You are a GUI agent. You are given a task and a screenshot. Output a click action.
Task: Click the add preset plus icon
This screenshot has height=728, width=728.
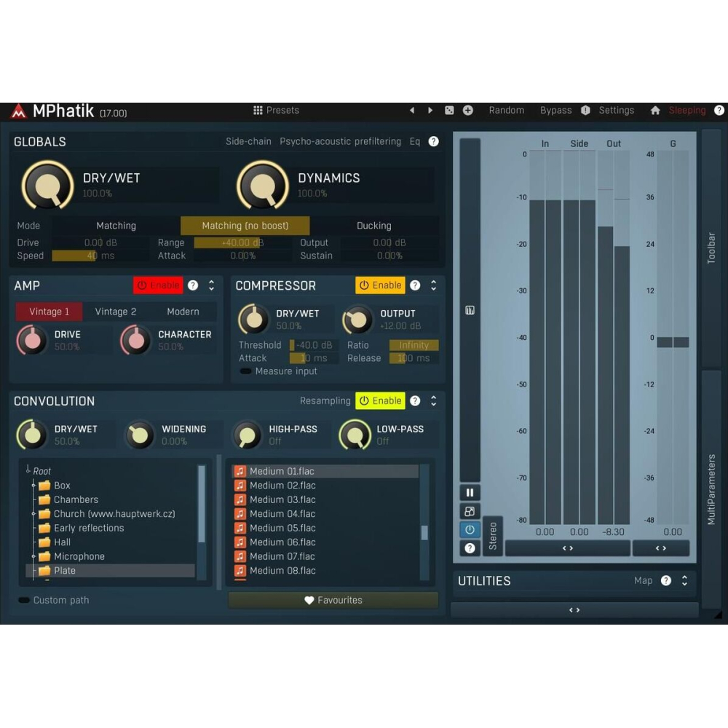[468, 111]
